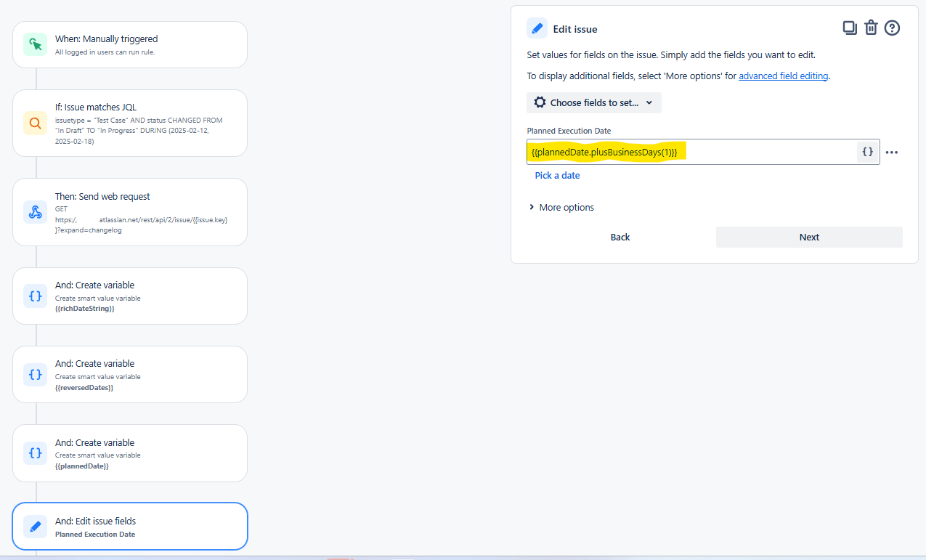
Task: Click the Back button
Action: 620,238
